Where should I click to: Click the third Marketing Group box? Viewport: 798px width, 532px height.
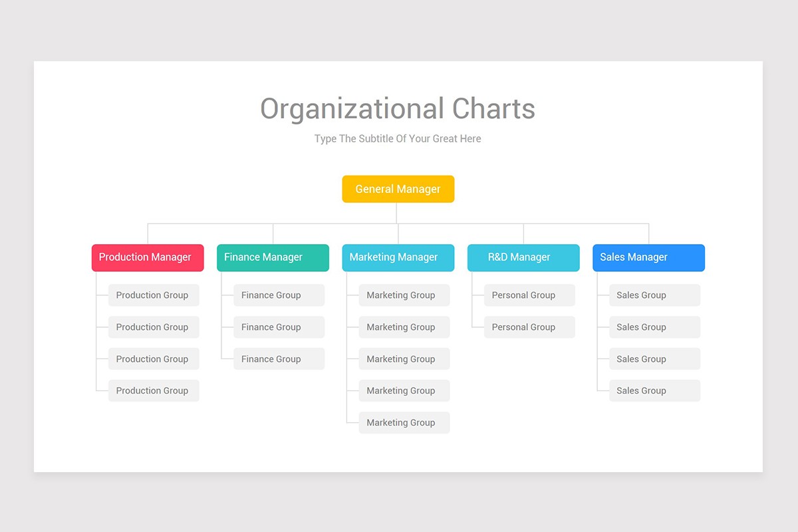[x=404, y=359]
